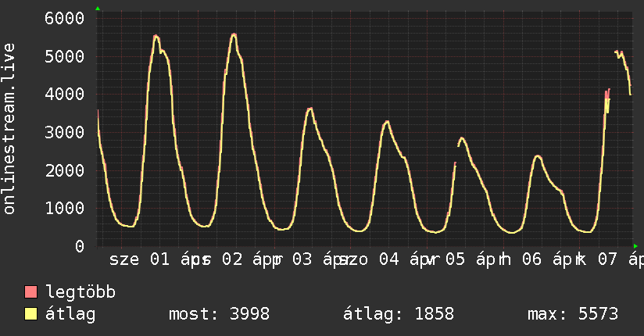644x336 pixels.
Task: Click the 2000 y-axis label
Action: click(65, 170)
